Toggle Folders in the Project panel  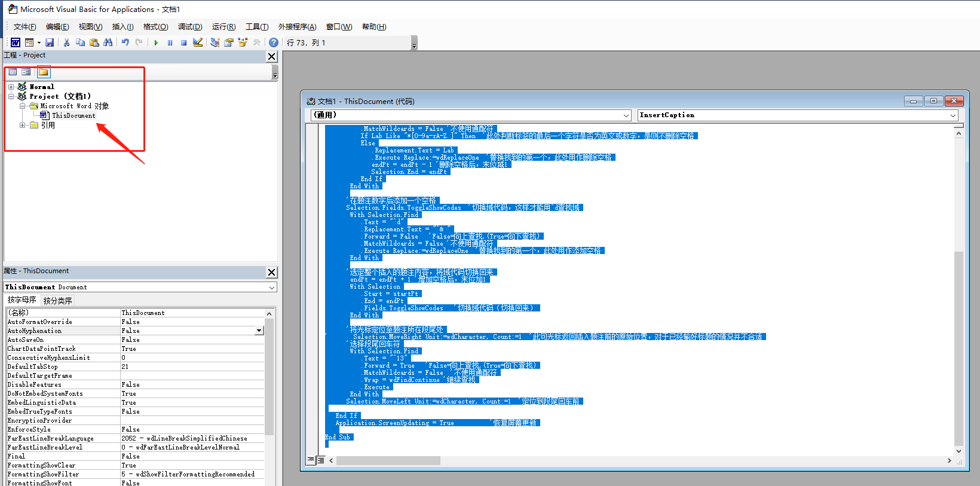pyautogui.click(x=43, y=72)
